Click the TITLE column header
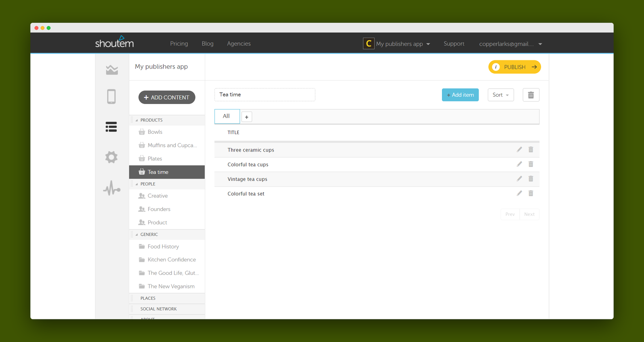This screenshot has height=342, width=644. [x=233, y=133]
